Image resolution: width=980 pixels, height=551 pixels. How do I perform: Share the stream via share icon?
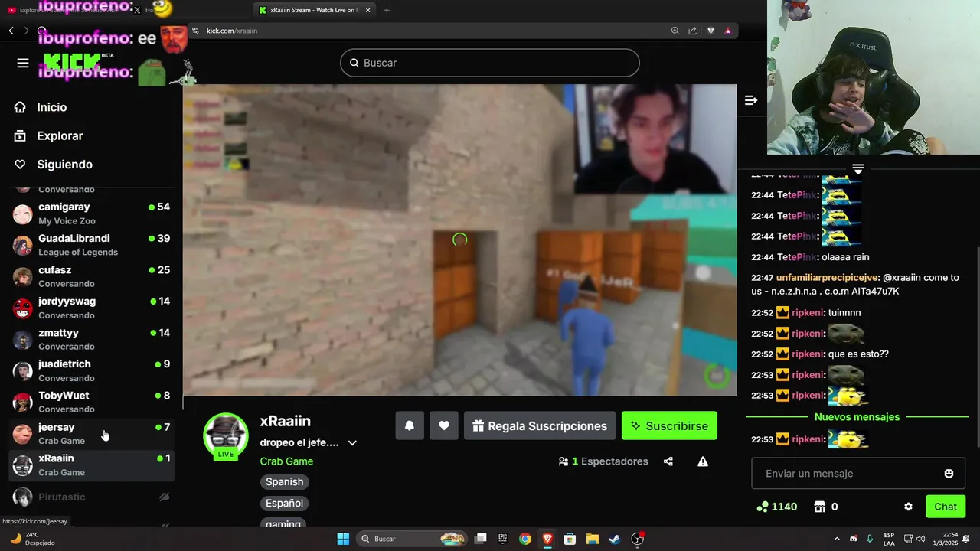pos(668,461)
